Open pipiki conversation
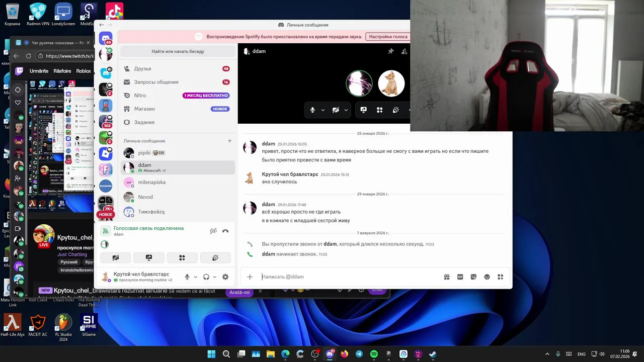Image resolution: width=644 pixels, height=362 pixels. [x=178, y=153]
